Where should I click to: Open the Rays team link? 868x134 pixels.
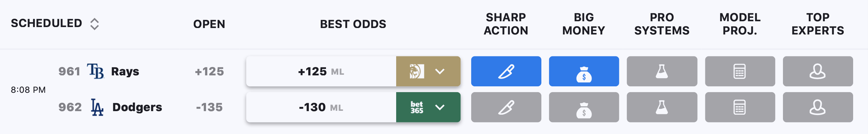coord(125,71)
